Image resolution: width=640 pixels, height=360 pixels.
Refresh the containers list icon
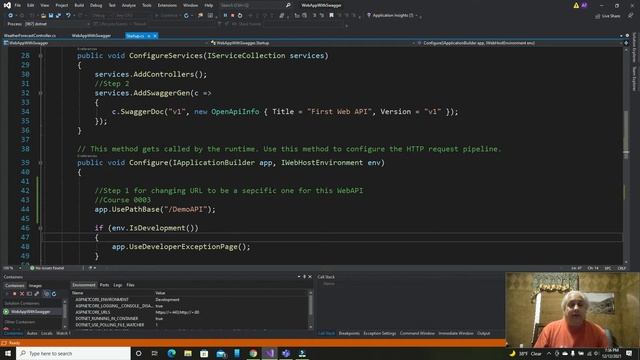(54, 293)
